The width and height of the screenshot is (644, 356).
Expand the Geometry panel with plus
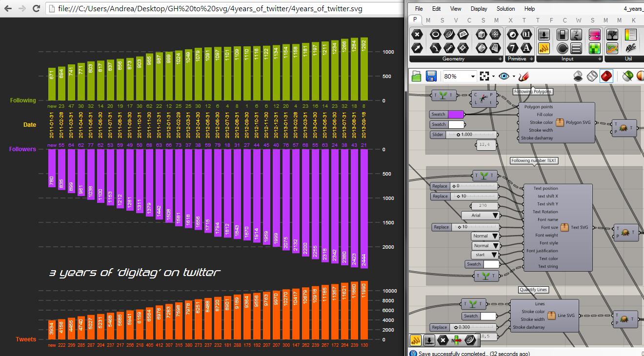(x=500, y=59)
